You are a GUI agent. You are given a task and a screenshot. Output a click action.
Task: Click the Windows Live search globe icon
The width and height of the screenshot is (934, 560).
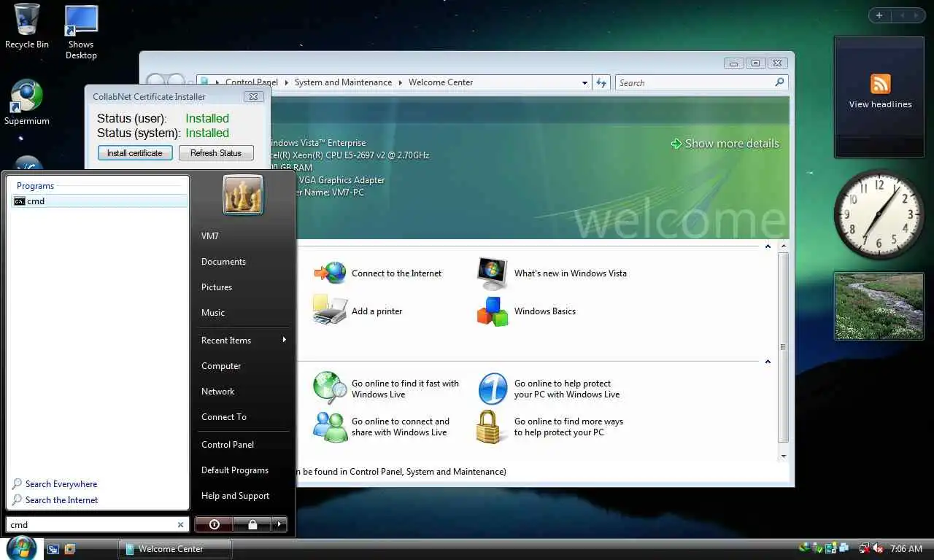point(331,388)
